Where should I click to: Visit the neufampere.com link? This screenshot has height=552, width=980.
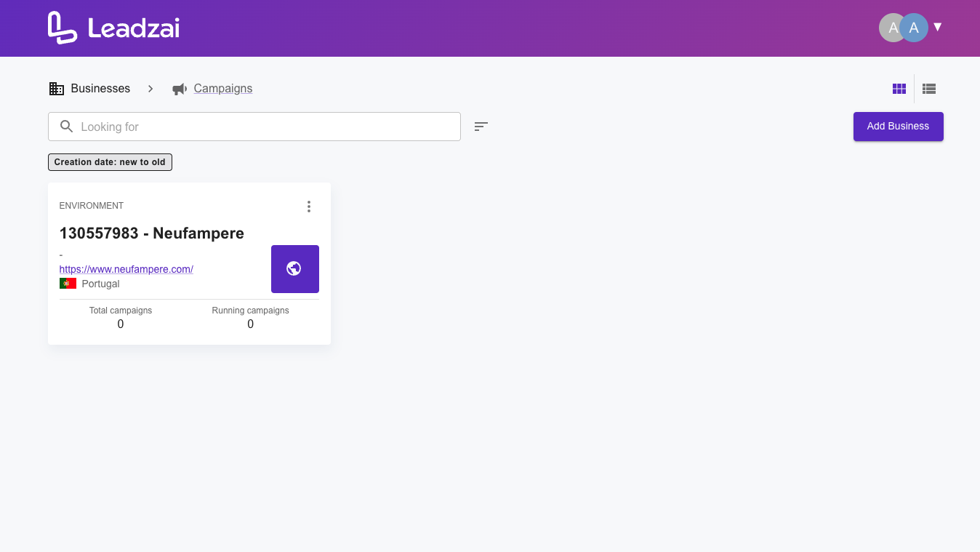pos(126,269)
